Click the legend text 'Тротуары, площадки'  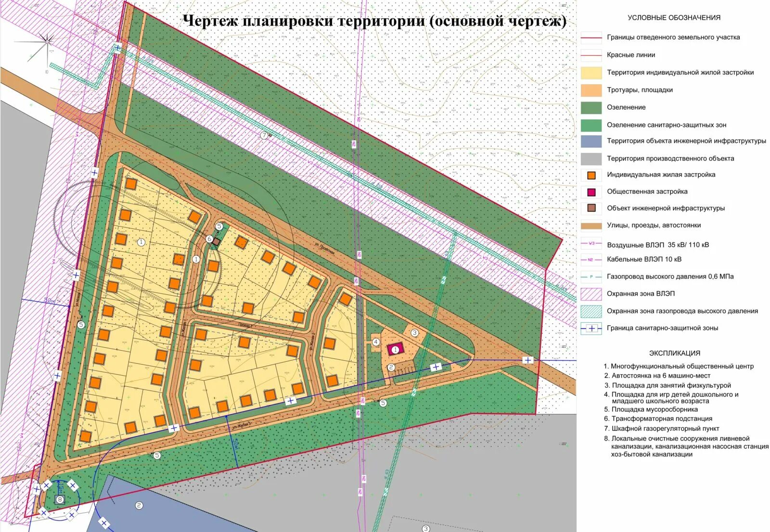click(640, 90)
